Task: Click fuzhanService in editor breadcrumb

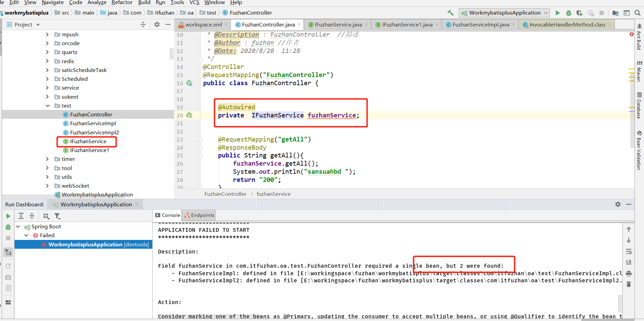Action: click(x=273, y=194)
